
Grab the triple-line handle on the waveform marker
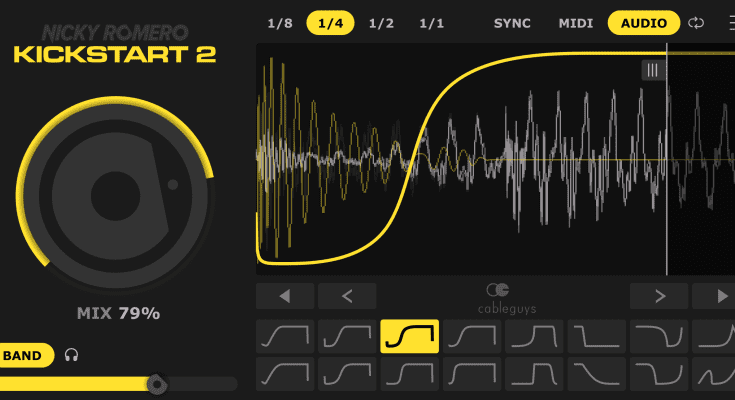652,70
